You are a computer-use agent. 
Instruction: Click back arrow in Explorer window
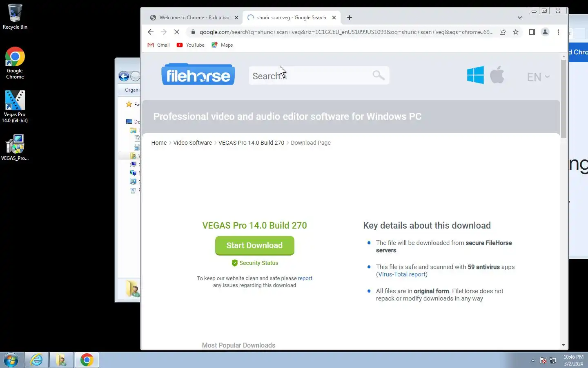pyautogui.click(x=124, y=76)
